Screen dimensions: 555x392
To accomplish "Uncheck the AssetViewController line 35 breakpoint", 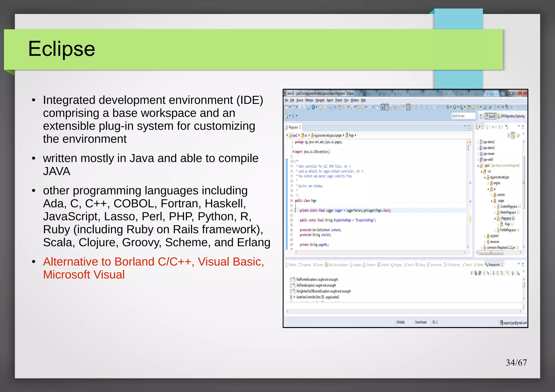I will (x=291, y=297).
